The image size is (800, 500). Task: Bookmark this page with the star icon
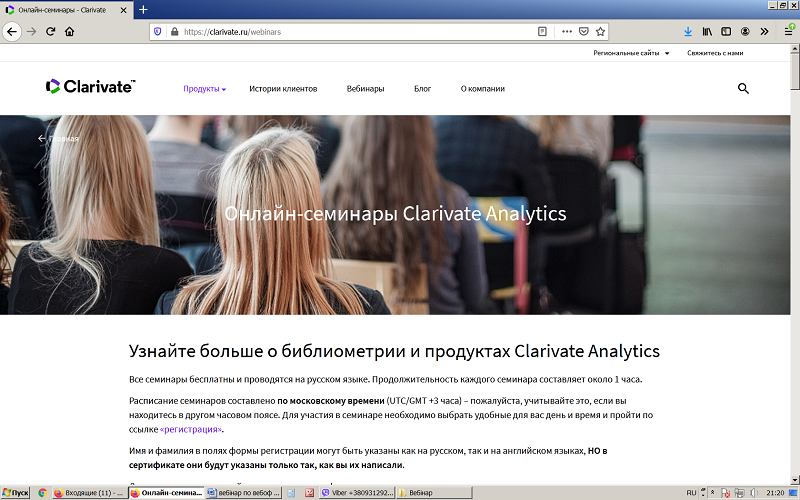[x=600, y=31]
